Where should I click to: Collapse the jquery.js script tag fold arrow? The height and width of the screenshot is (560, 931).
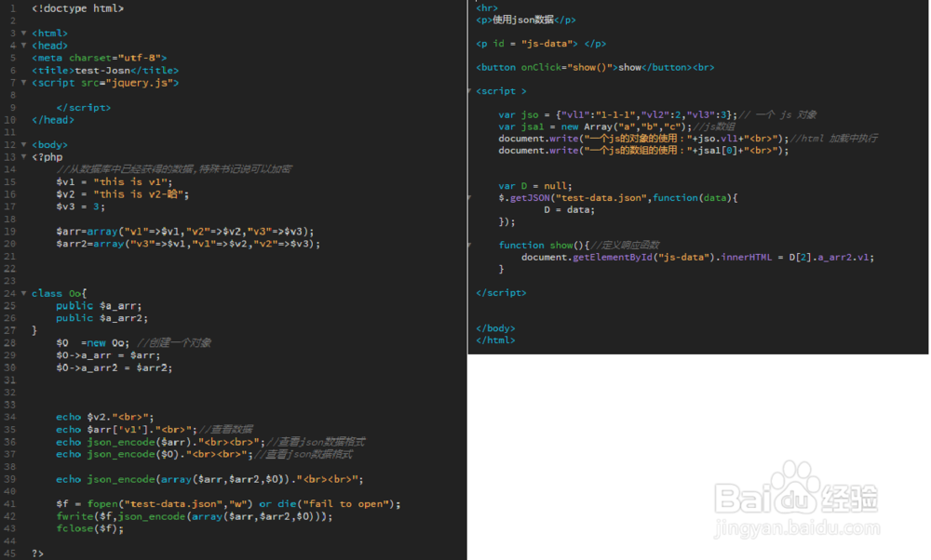(x=22, y=82)
